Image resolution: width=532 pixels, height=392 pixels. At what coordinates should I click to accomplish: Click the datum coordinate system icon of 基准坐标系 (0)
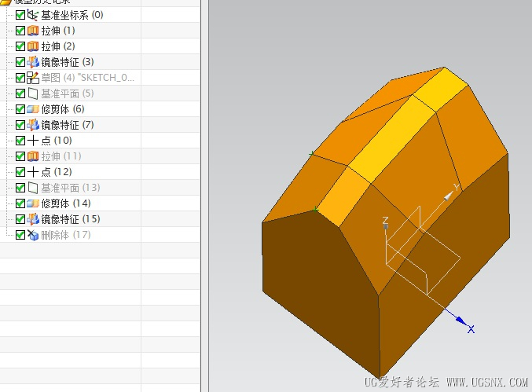[33, 15]
